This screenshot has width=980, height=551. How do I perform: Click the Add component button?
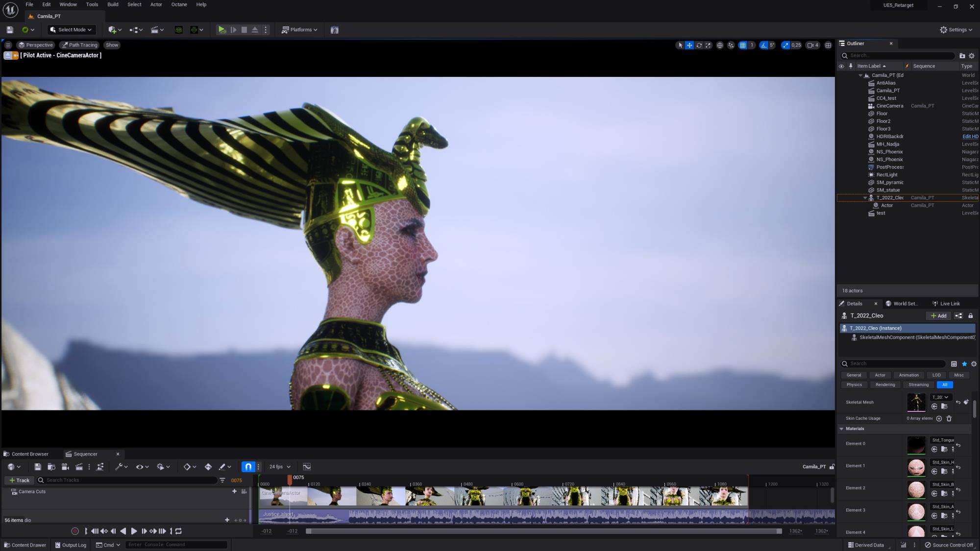point(938,316)
